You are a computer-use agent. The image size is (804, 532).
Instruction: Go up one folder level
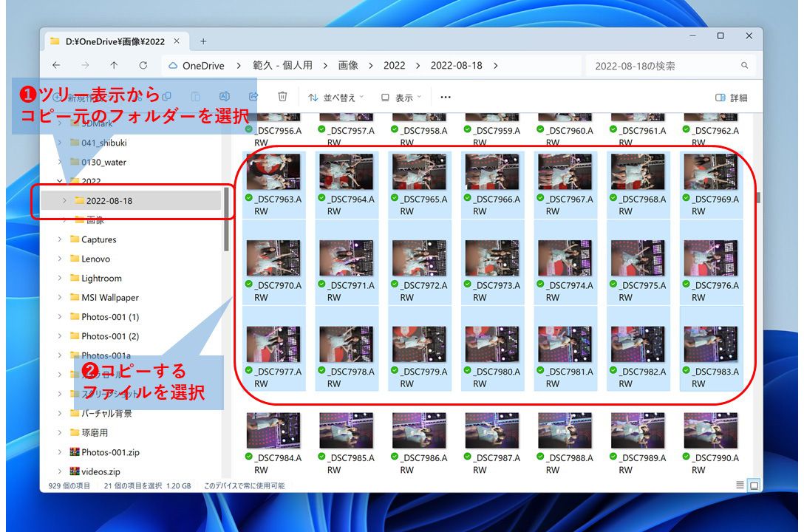114,66
